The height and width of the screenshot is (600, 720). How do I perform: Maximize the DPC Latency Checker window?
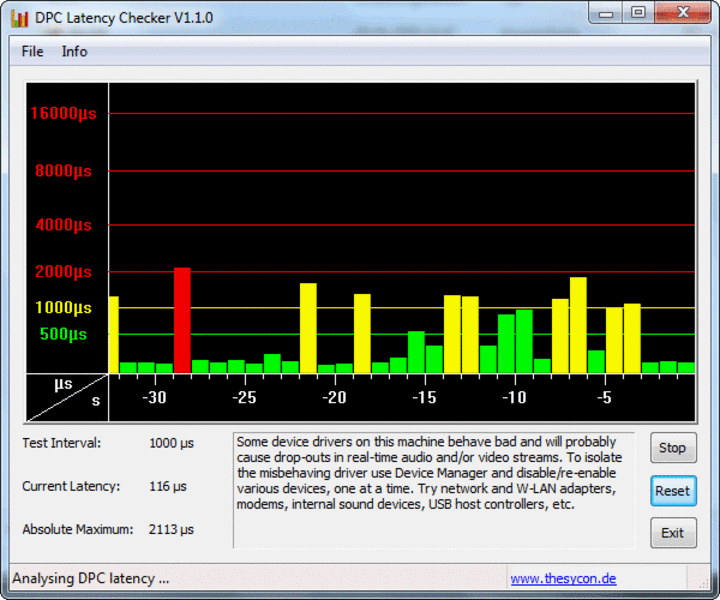(x=638, y=13)
